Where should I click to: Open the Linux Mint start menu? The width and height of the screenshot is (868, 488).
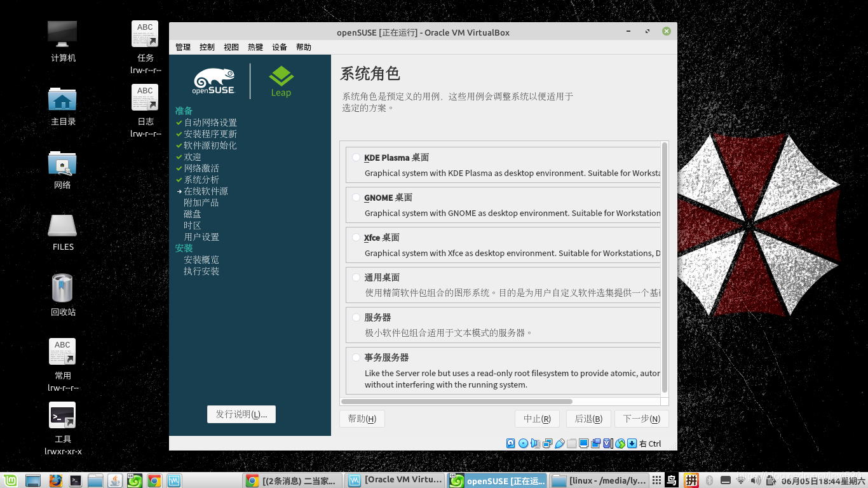(10, 480)
